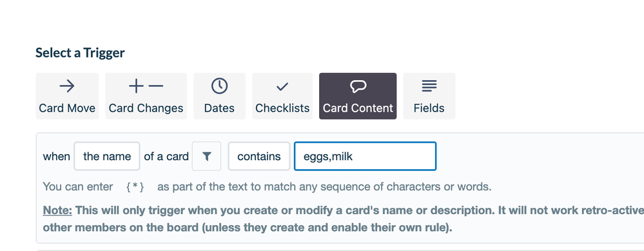Click the text-lines icon for Fields
This screenshot has width=644, height=251.
[x=429, y=86]
